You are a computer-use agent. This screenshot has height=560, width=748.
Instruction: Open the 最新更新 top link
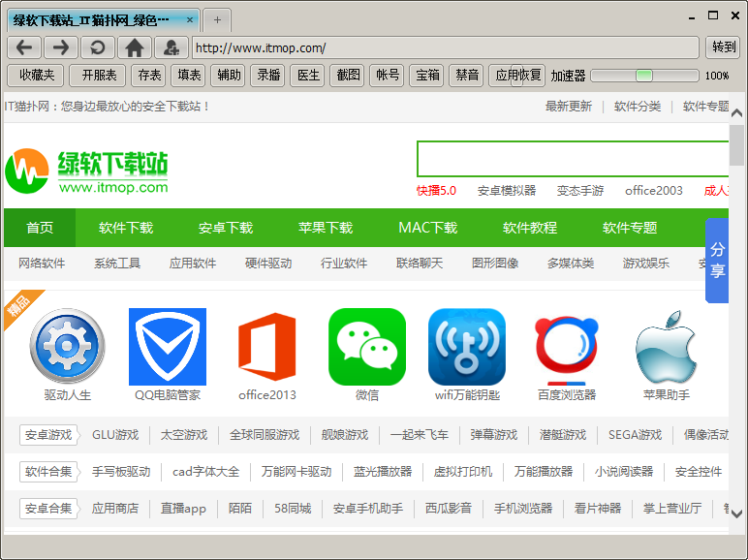(x=569, y=107)
